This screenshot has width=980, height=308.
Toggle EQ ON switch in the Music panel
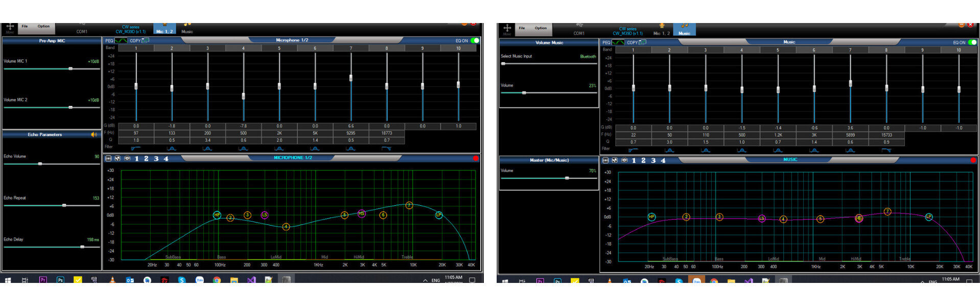(972, 42)
